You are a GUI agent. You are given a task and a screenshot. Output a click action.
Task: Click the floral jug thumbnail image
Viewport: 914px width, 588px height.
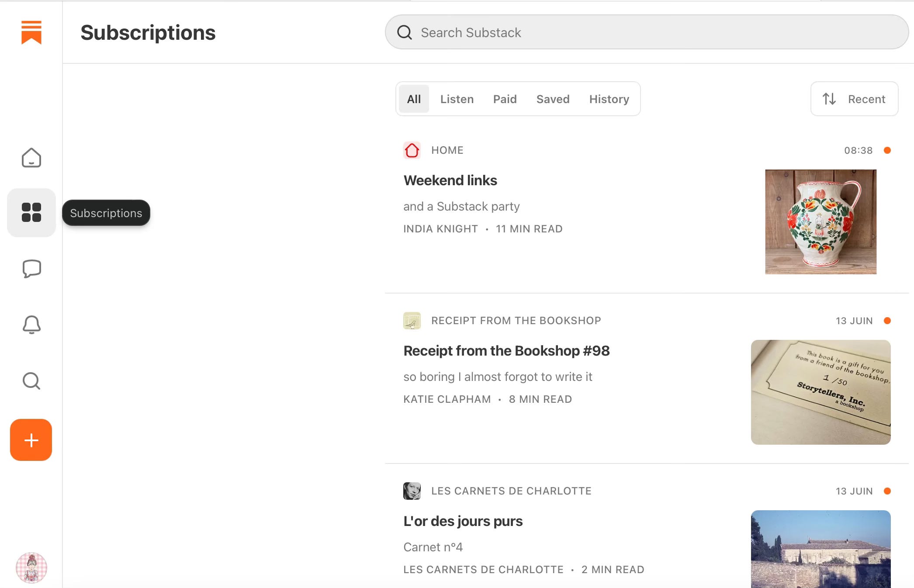pyautogui.click(x=820, y=222)
